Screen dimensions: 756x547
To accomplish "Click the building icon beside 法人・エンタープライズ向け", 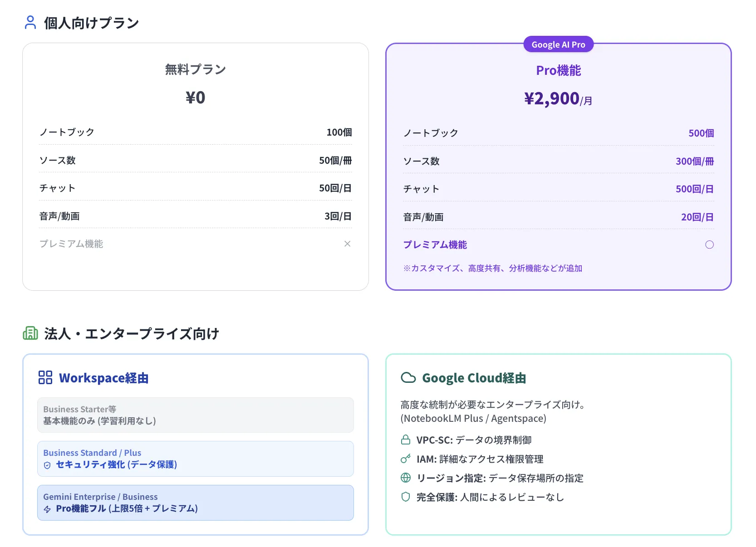I will coord(30,333).
